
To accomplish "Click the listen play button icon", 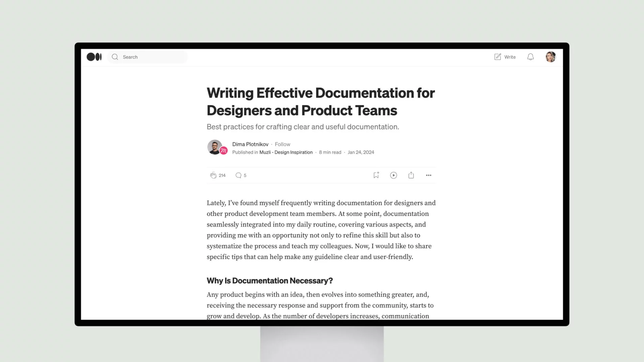I will tap(393, 175).
